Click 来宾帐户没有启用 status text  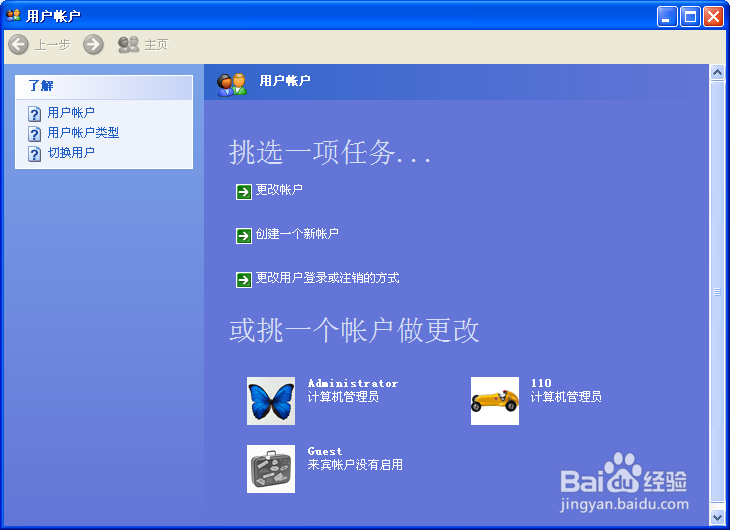[355, 465]
